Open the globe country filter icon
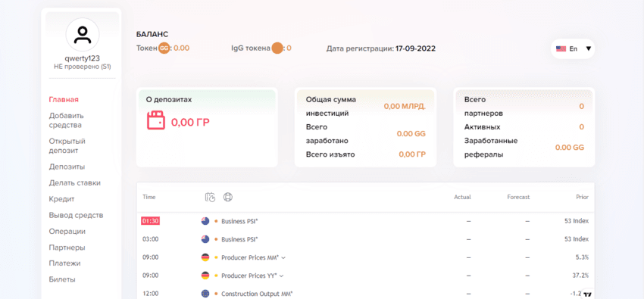The image size is (644, 299). pyautogui.click(x=228, y=197)
